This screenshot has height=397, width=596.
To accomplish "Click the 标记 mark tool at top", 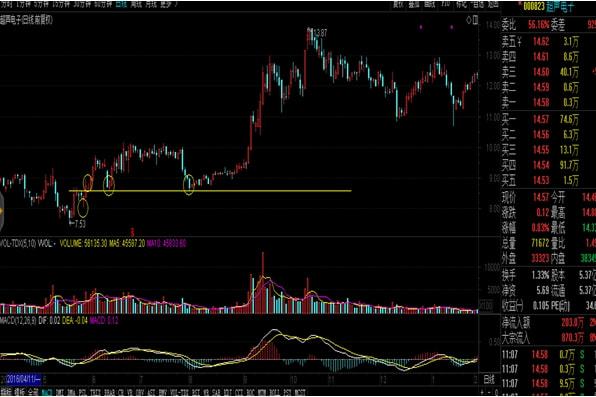I will (461, 4).
